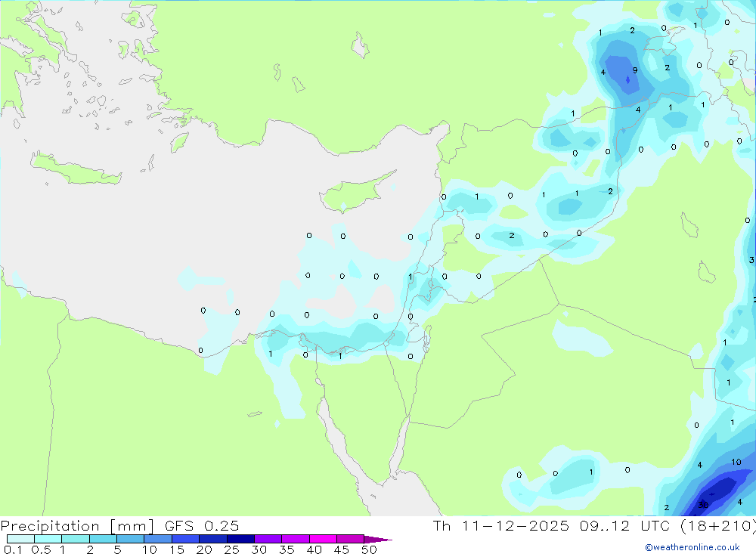Viewport: 756px width, 554px height.
Task: Click the '10' precipitation value on the map
Action: 736,462
